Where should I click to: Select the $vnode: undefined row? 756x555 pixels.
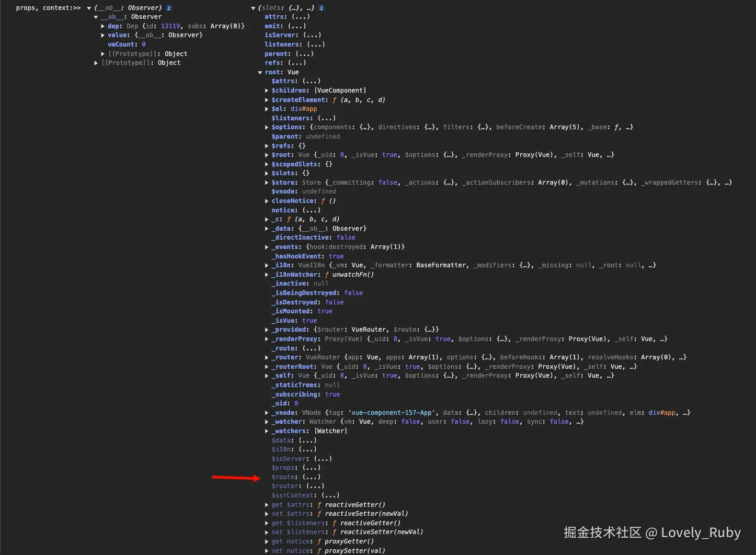(304, 191)
